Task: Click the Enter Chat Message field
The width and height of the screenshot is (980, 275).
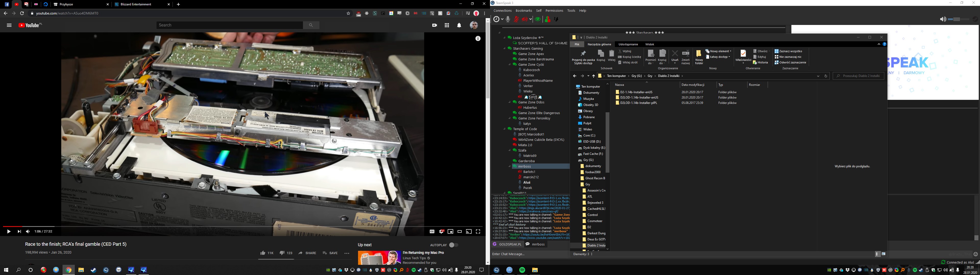Action: click(529, 254)
